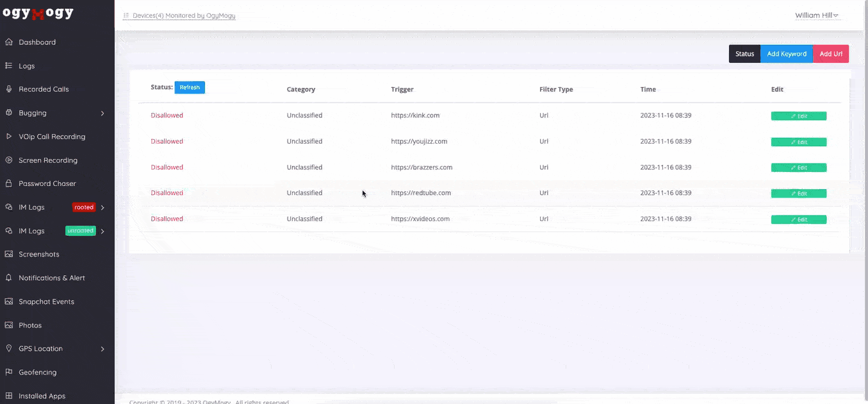Open the Devices(4) Monitored by OgyMogy link
The image size is (868, 404).
point(183,15)
